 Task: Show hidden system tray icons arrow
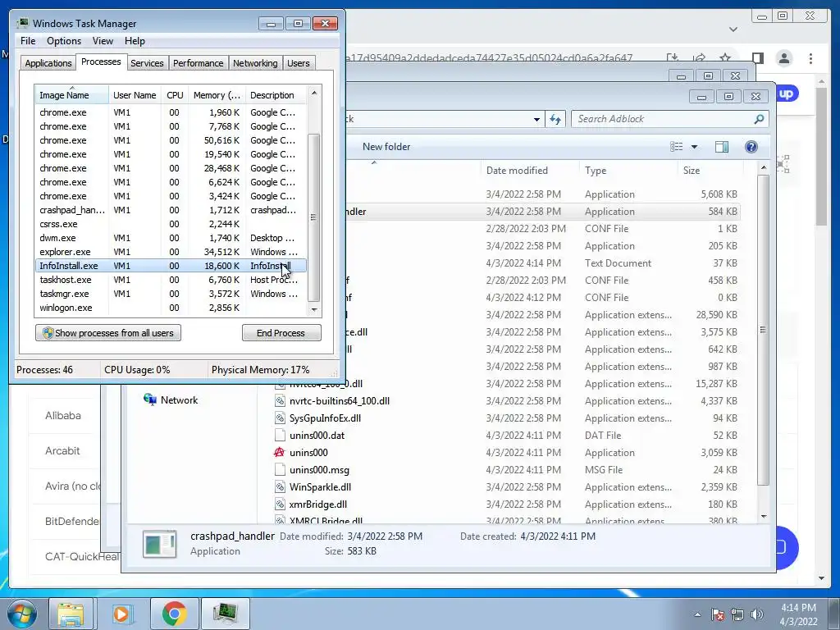click(x=697, y=614)
